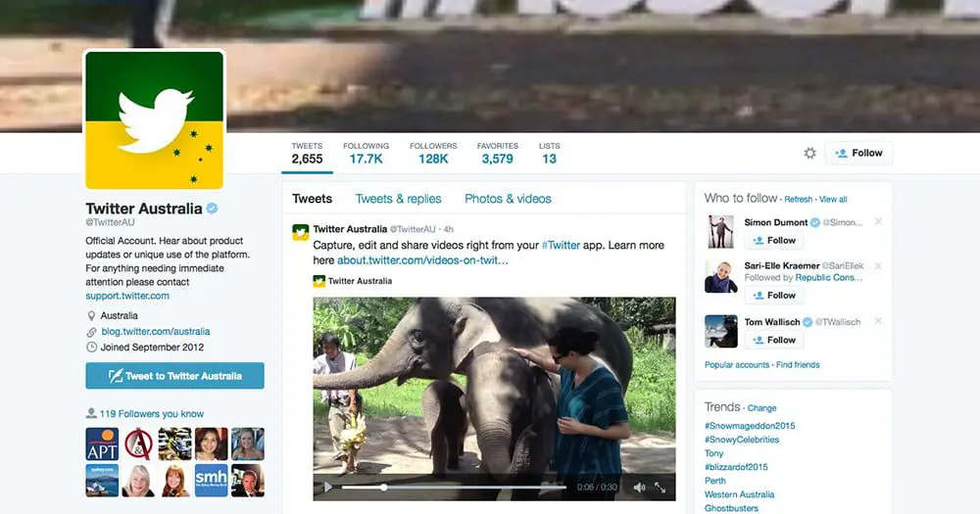Dismiss the Tom Wallisch suggestion
980x514 pixels.
click(878, 321)
